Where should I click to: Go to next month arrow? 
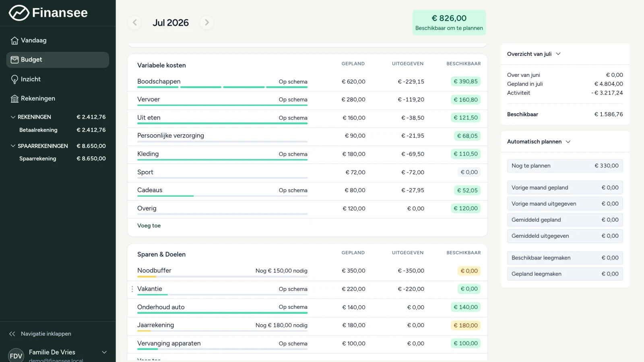click(207, 23)
